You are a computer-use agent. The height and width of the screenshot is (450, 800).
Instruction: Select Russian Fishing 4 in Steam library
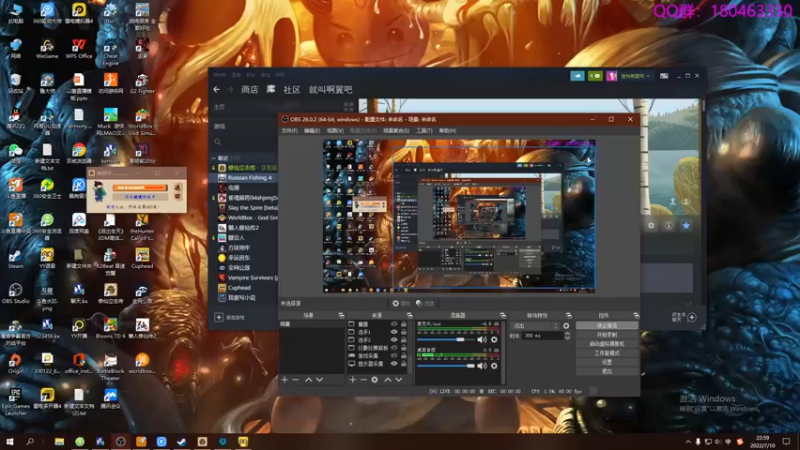tap(246, 178)
